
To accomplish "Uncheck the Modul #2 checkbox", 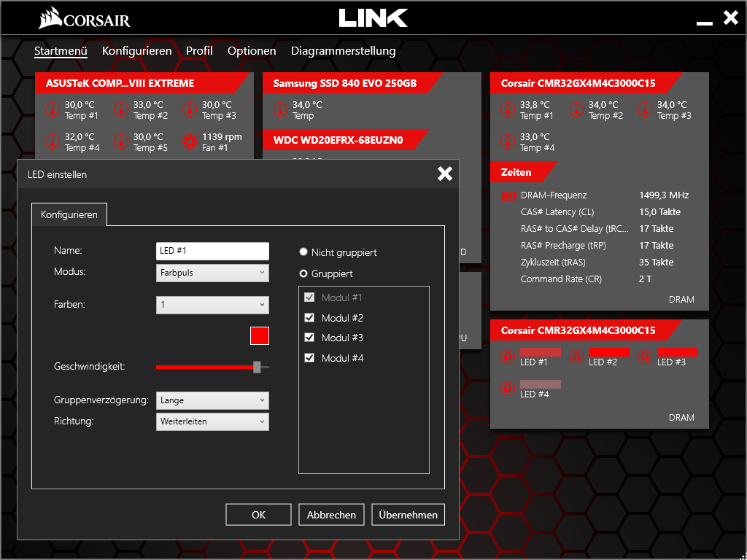I will point(309,318).
